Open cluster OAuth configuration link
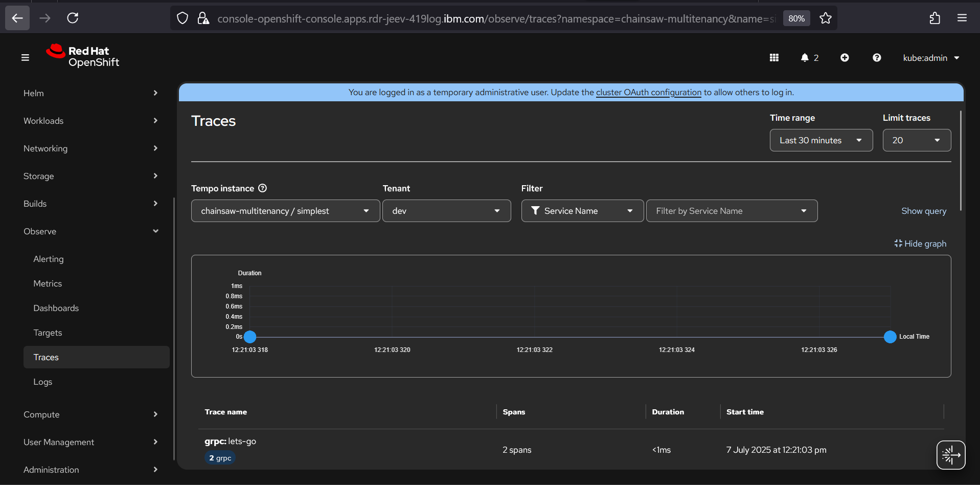 648,92
